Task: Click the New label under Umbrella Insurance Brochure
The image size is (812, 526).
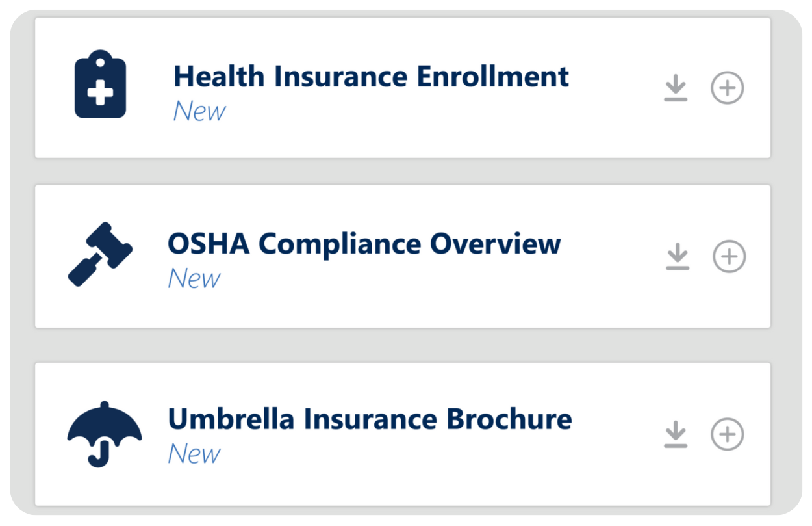Action: coord(194,454)
